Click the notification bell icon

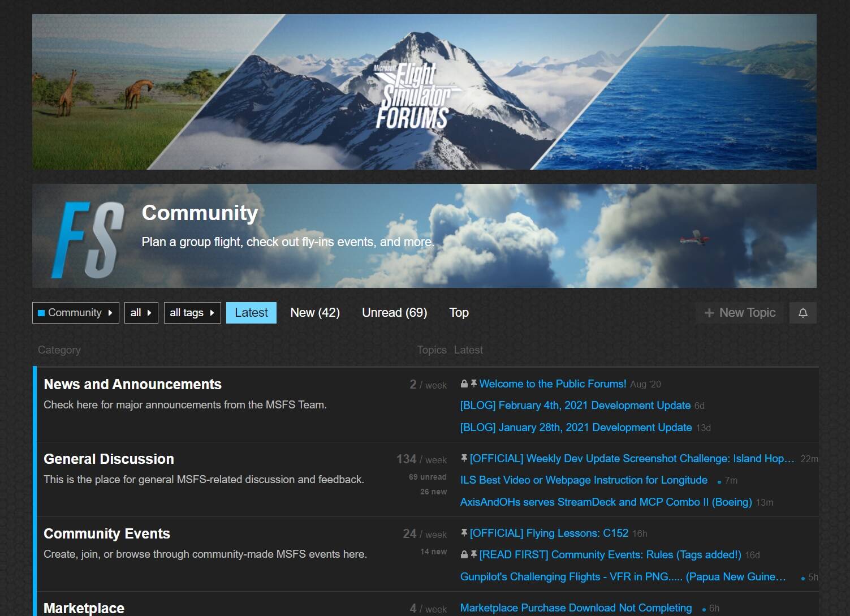(802, 313)
